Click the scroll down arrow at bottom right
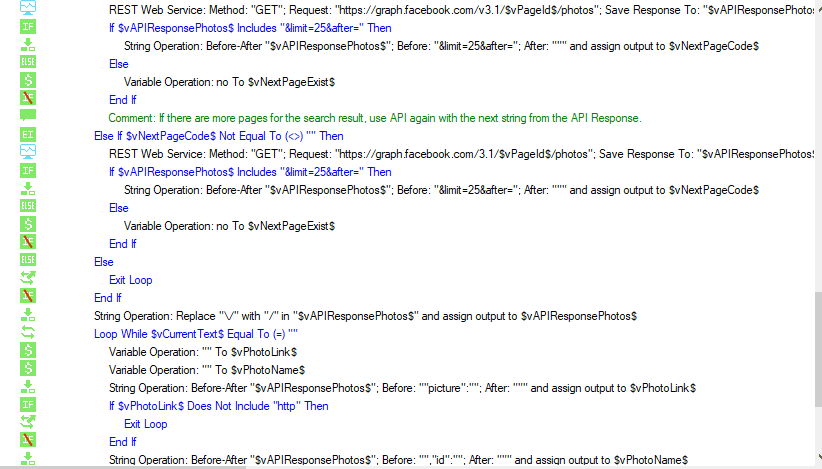The height and width of the screenshot is (469, 822). coord(818,457)
